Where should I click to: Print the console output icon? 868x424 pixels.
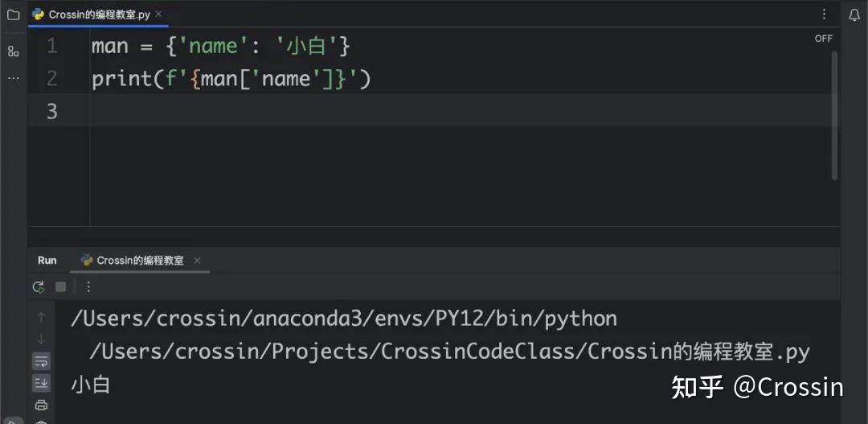pyautogui.click(x=41, y=405)
